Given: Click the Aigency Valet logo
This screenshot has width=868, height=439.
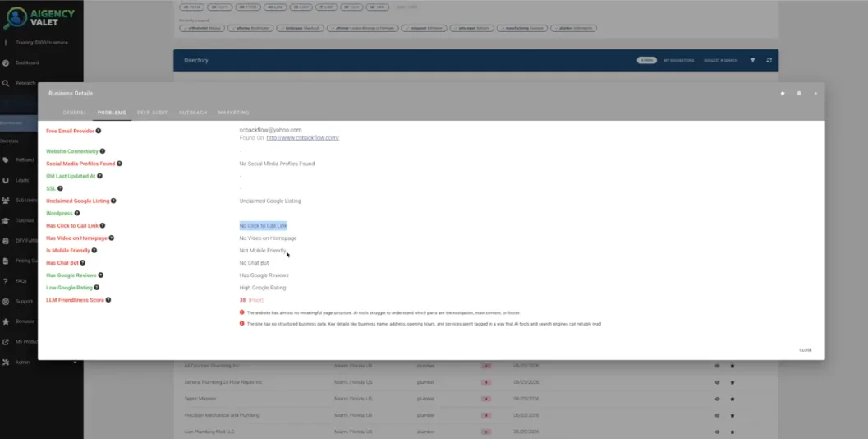Looking at the screenshot, I should point(39,18).
